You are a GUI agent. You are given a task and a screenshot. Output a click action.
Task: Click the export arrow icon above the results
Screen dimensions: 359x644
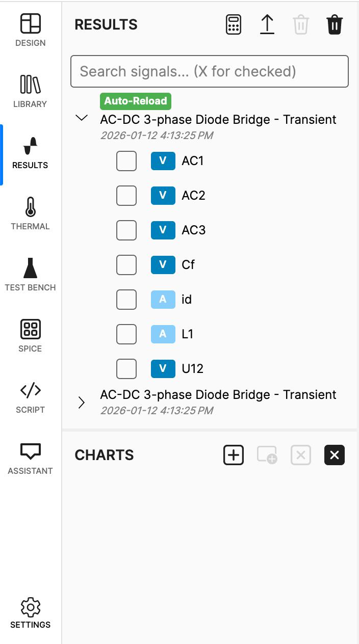[x=267, y=24]
